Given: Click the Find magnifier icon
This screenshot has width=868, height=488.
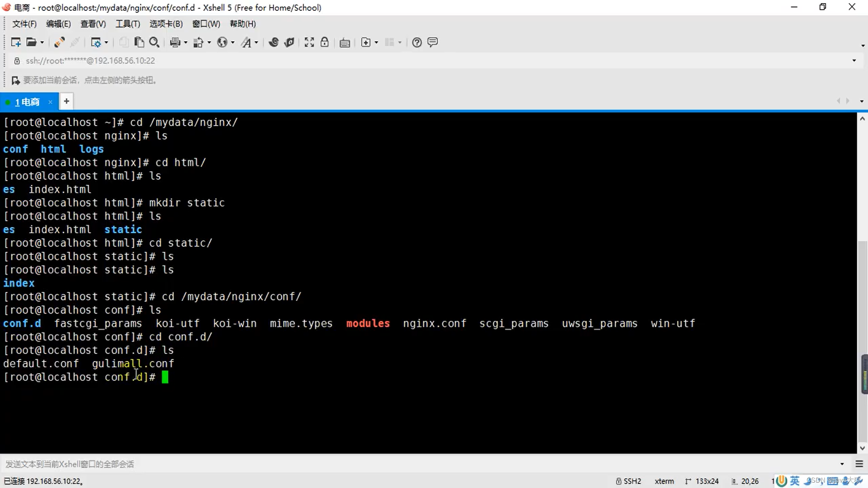Looking at the screenshot, I should (x=154, y=42).
